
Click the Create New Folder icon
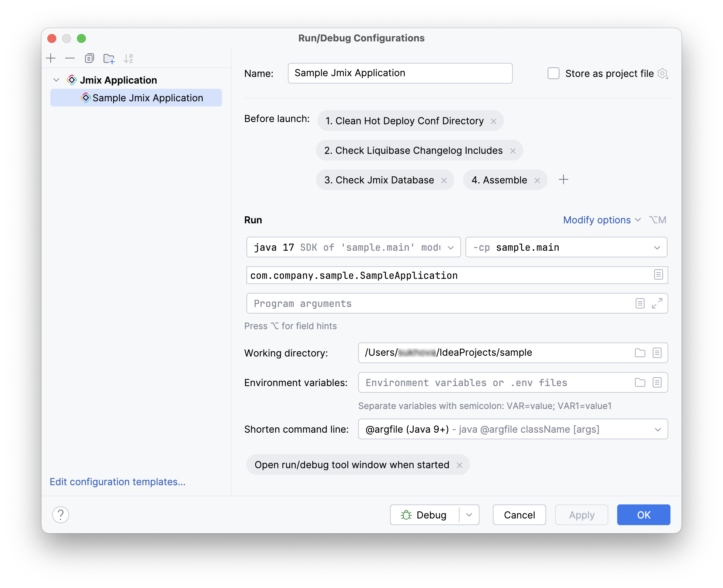(109, 58)
